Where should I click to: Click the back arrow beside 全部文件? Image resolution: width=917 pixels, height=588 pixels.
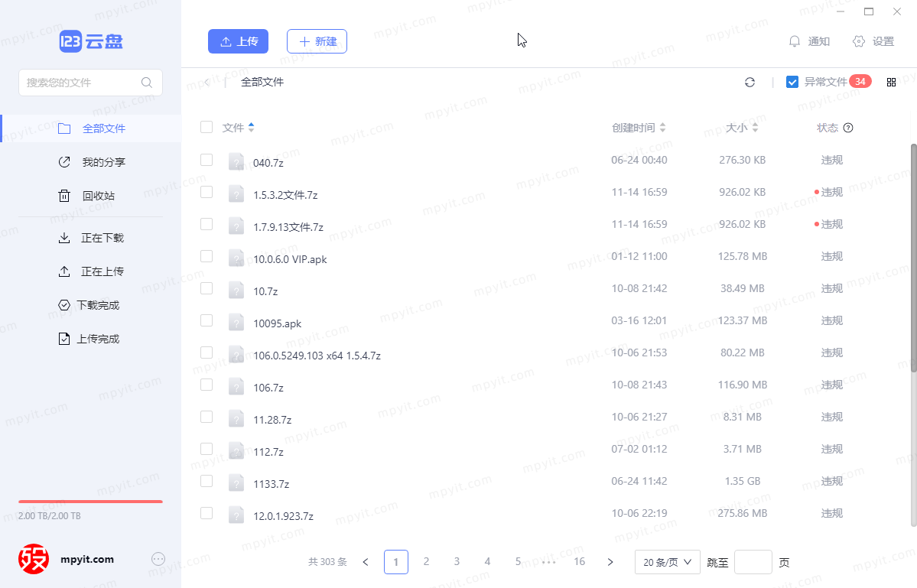pos(207,83)
